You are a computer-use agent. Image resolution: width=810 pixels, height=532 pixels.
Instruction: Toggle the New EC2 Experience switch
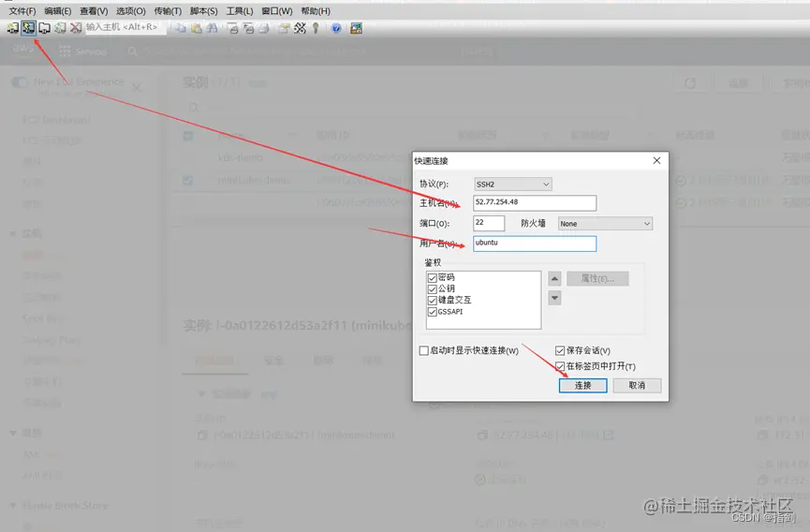click(20, 82)
